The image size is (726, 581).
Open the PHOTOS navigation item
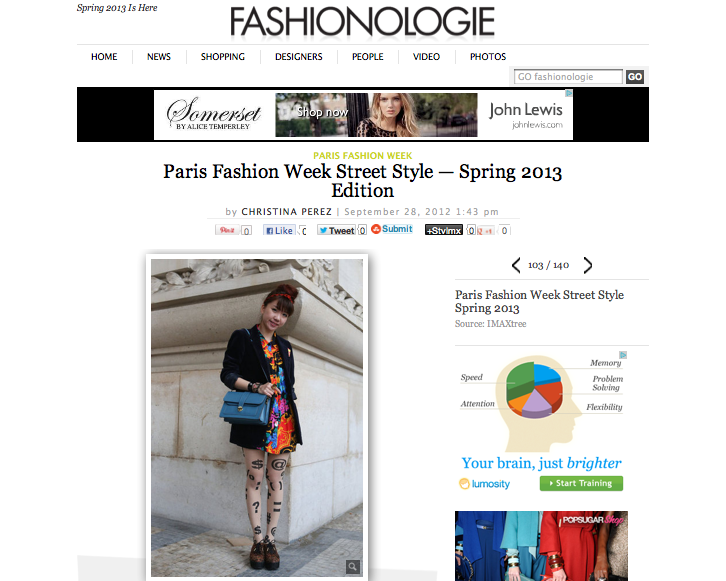pyautogui.click(x=488, y=57)
